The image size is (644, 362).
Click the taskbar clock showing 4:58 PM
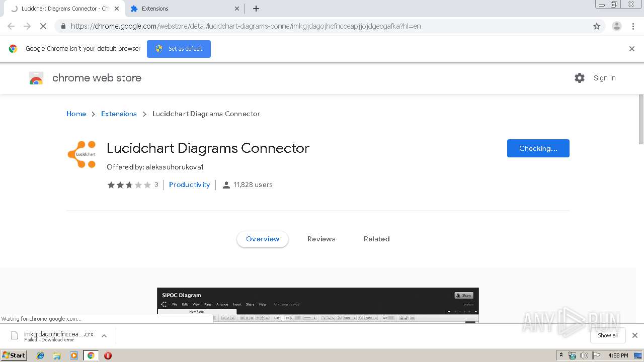coord(618,355)
